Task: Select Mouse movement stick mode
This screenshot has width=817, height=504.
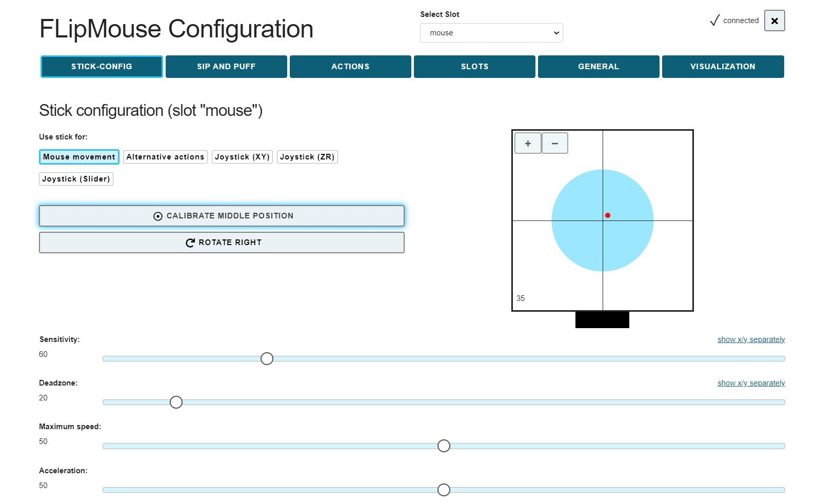Action: [79, 157]
